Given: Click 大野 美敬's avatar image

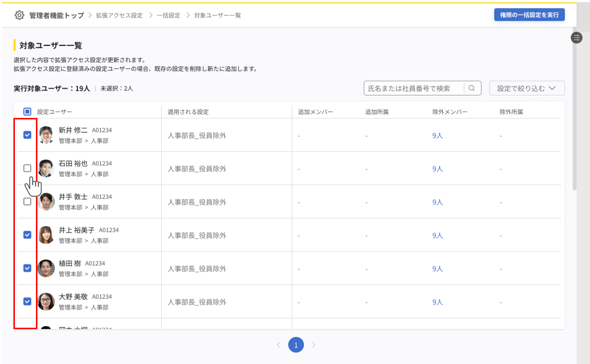Looking at the screenshot, I should [46, 302].
